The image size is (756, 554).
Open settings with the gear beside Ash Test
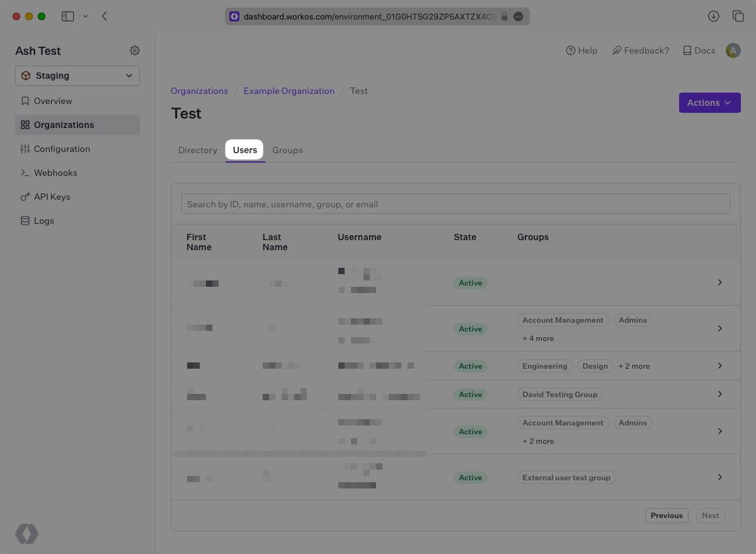(x=134, y=50)
